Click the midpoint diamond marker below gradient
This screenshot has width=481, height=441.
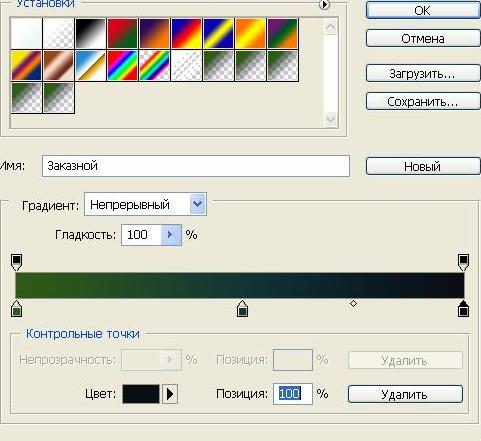(353, 304)
